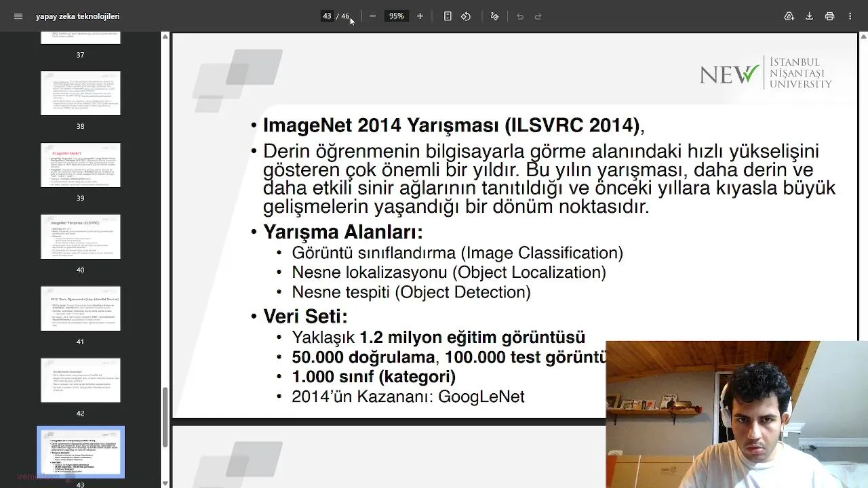Select page 42 thumbnail

(x=81, y=380)
